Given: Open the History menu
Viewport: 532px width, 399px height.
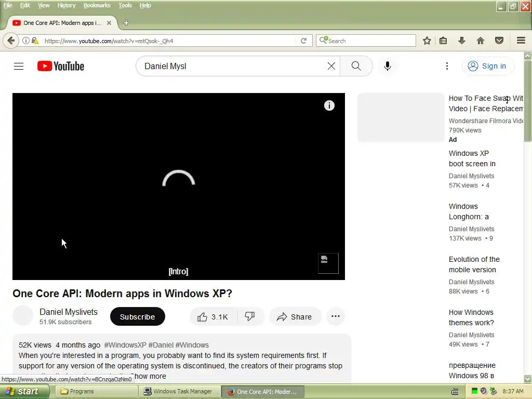Looking at the screenshot, I should click(x=66, y=5).
